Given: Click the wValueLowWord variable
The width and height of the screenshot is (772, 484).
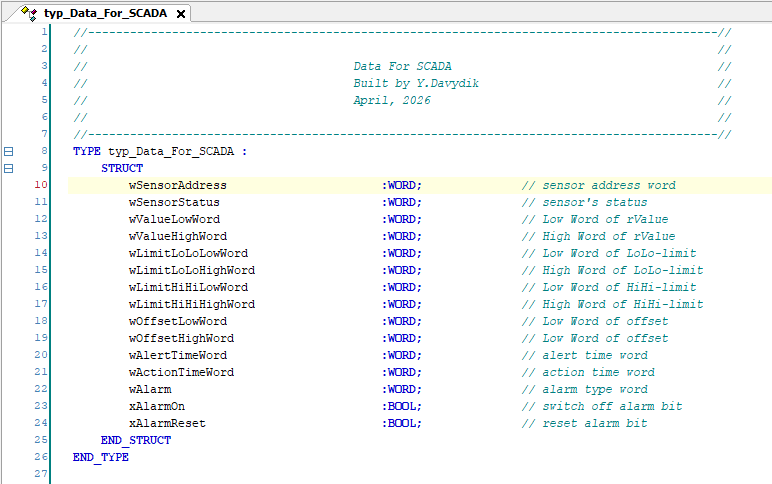Looking at the screenshot, I should click(174, 219).
